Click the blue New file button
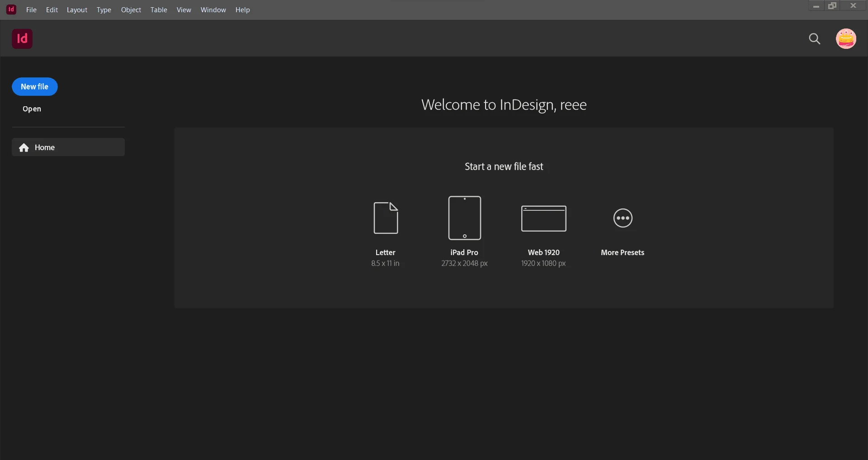Viewport: 868px width, 460px height. tap(35, 86)
